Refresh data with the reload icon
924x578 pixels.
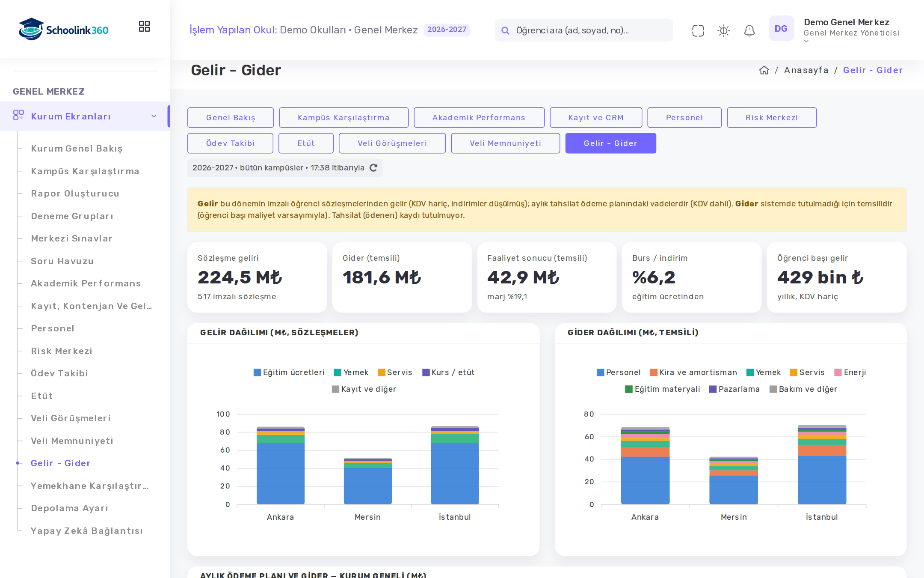coord(373,168)
